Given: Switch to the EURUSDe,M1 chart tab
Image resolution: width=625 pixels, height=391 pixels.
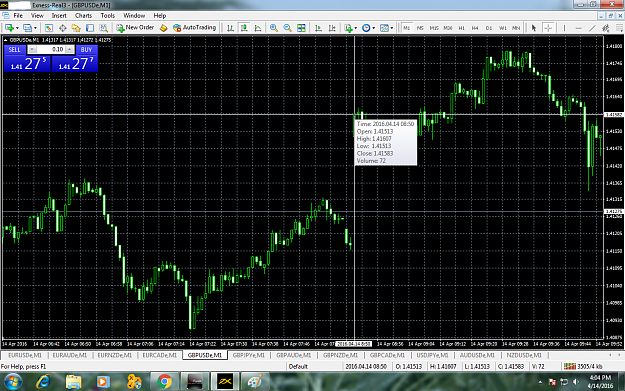Looking at the screenshot, I should 25,355.
